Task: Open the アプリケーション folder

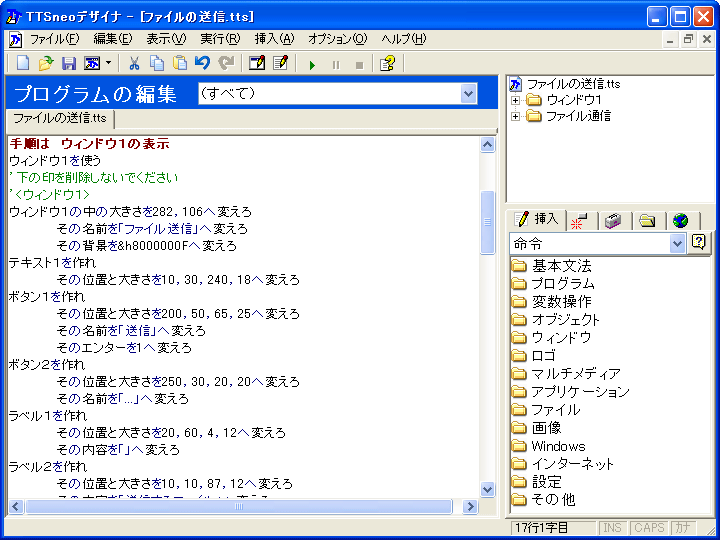Action: click(x=570, y=392)
